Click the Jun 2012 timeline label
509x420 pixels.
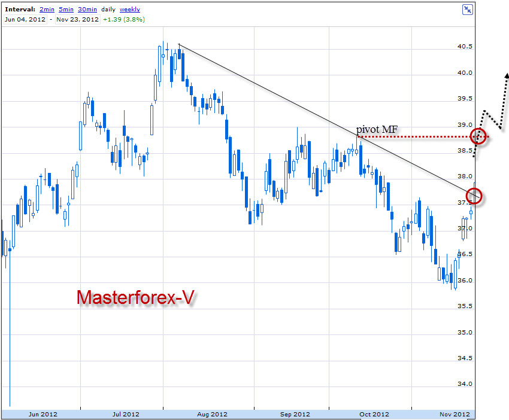point(43,414)
